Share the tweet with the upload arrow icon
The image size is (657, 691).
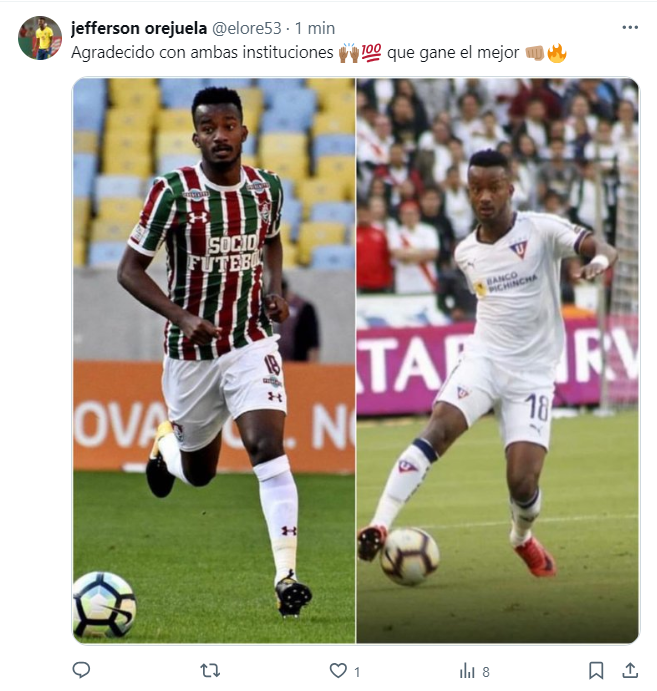point(630,670)
